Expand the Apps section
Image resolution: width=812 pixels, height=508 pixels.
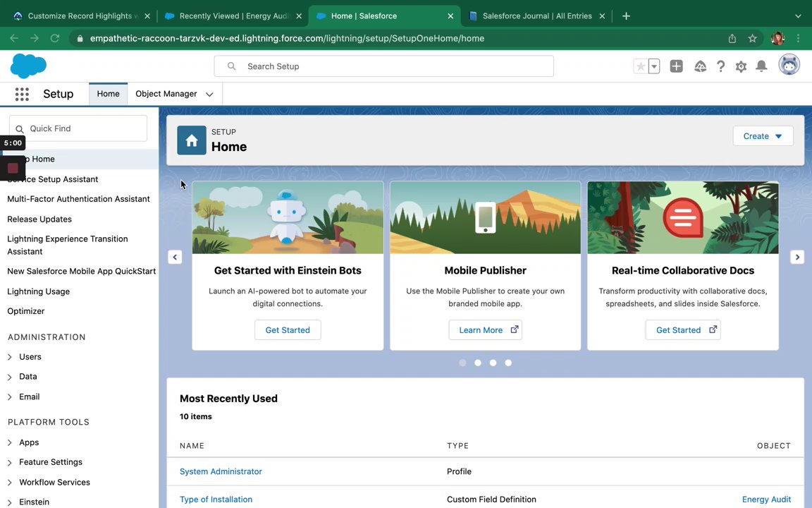point(10,442)
